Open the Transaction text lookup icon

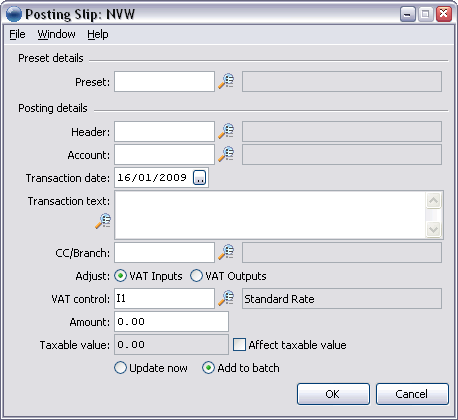tap(103, 221)
